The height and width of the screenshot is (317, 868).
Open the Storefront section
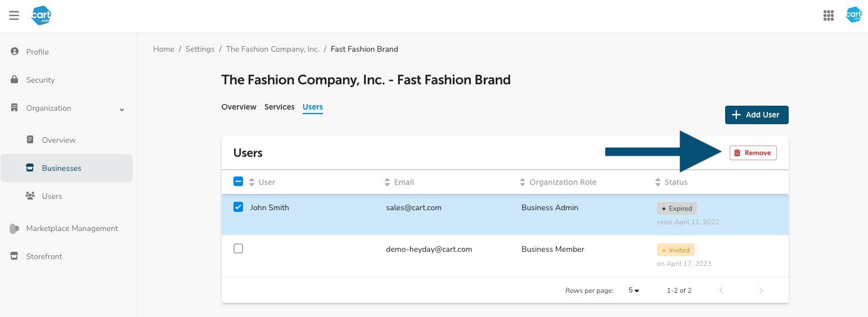[44, 256]
